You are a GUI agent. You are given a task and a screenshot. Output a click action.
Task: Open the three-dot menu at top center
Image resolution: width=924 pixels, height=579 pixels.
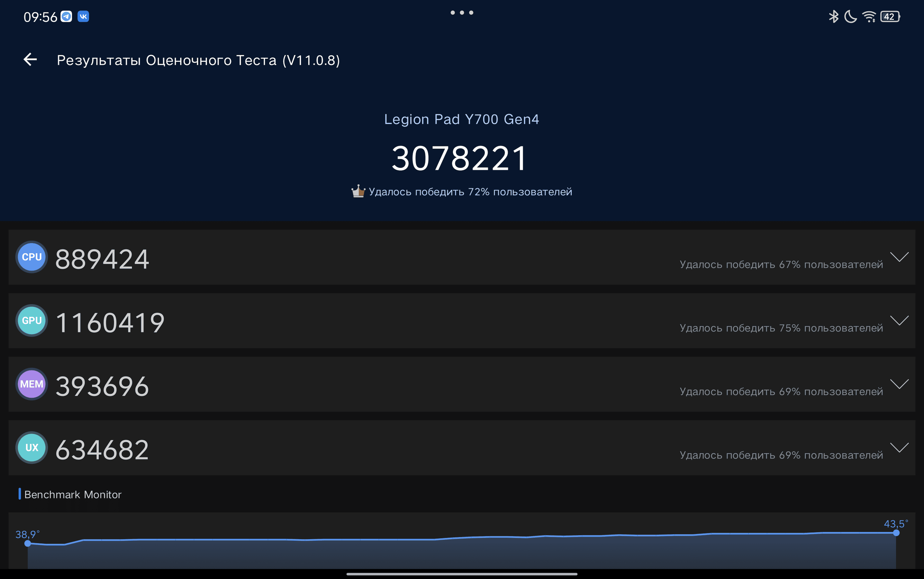pyautogui.click(x=462, y=13)
